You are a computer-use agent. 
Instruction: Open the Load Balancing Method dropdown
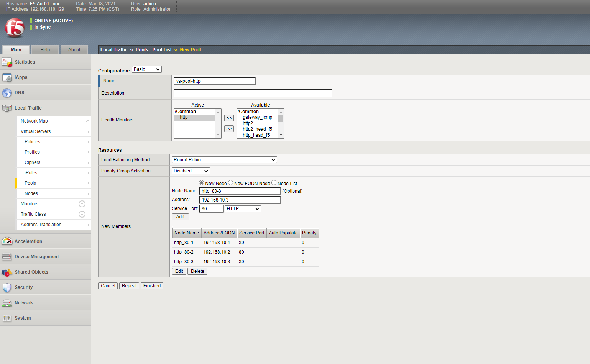coord(224,160)
